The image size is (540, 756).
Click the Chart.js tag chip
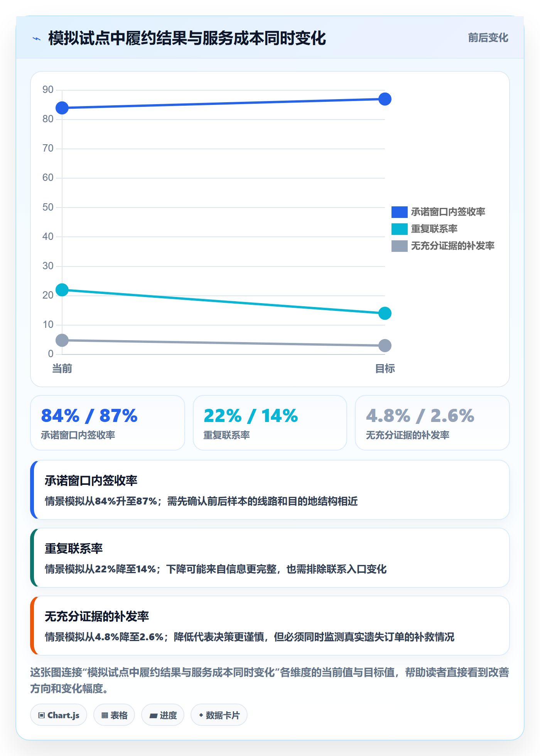point(59,715)
